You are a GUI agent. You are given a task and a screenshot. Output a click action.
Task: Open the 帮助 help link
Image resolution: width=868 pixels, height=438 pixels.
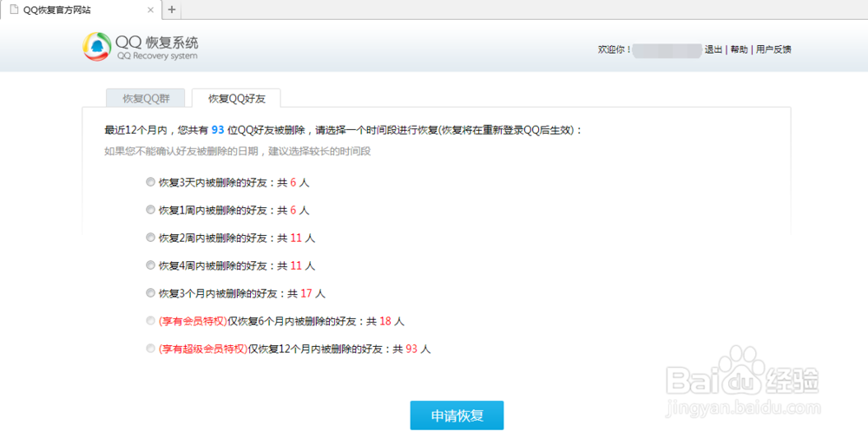739,49
